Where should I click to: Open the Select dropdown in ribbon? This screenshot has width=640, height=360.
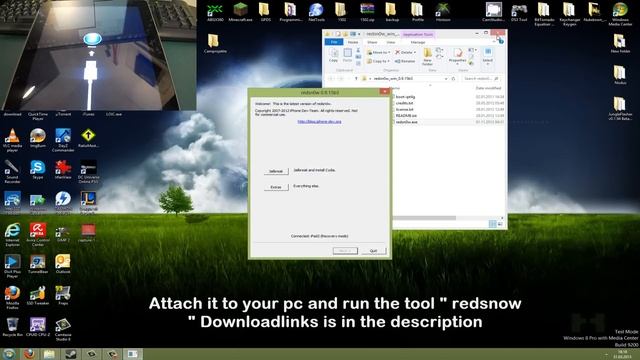pyautogui.click(x=488, y=56)
